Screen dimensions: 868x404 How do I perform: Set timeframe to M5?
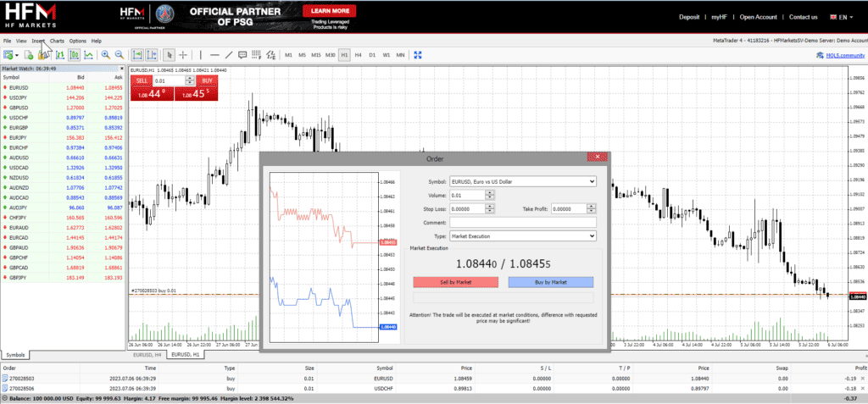[303, 55]
